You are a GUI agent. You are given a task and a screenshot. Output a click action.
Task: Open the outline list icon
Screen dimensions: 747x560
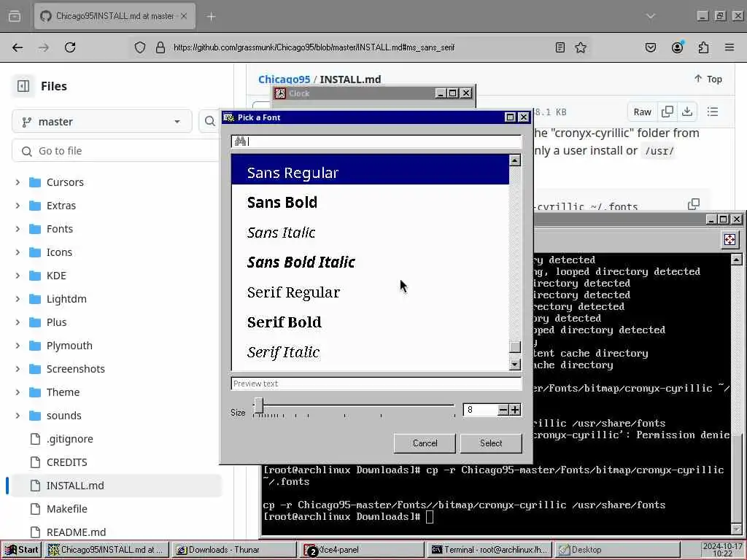click(713, 112)
